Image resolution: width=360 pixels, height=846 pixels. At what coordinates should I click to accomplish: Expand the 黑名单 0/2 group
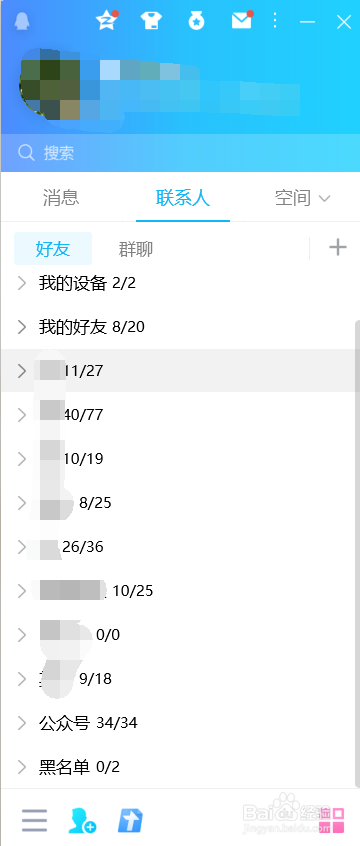(x=180, y=767)
